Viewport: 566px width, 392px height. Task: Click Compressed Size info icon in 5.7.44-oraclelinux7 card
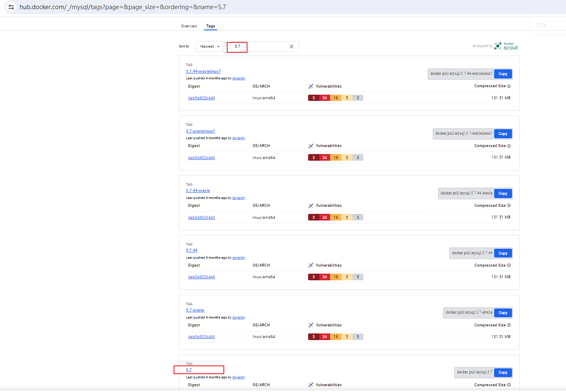tap(509, 86)
